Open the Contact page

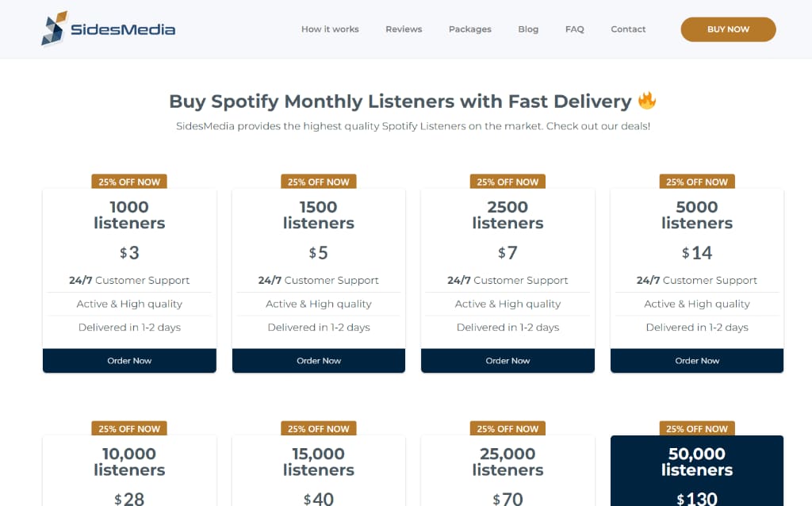[x=628, y=29]
